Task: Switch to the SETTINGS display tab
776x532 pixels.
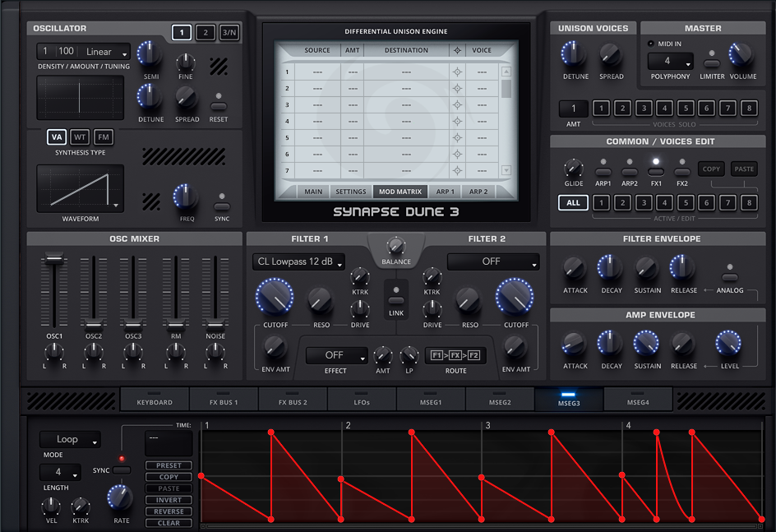Action: [351, 192]
